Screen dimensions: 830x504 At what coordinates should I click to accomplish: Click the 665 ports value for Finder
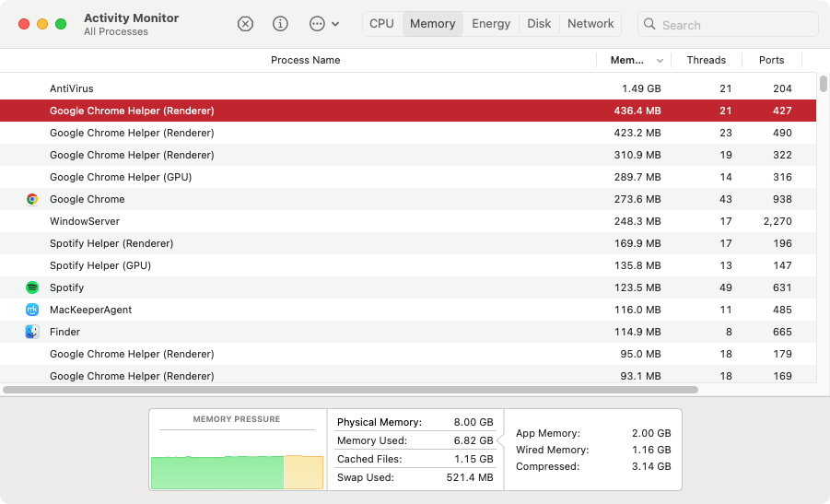click(782, 332)
